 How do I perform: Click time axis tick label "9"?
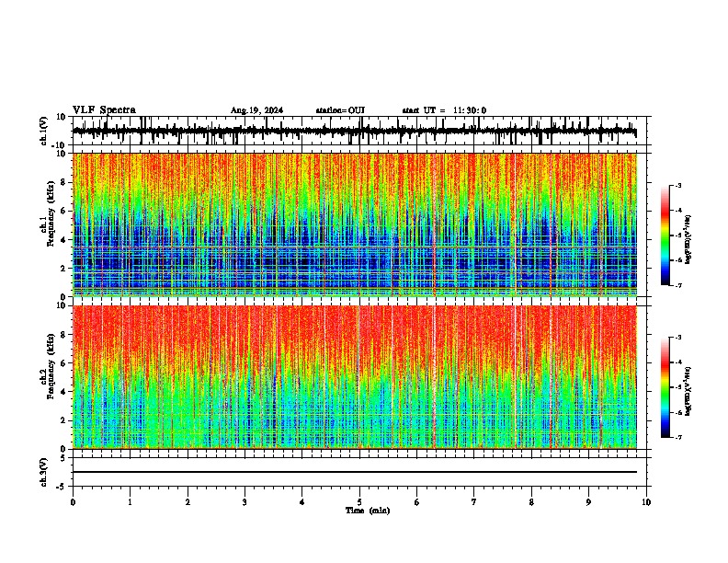click(x=588, y=502)
